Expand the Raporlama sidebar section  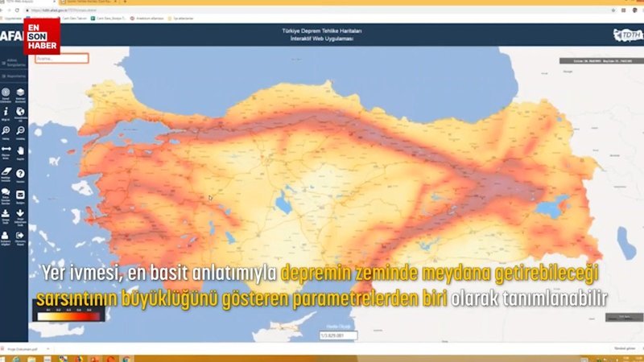pyautogui.click(x=14, y=76)
